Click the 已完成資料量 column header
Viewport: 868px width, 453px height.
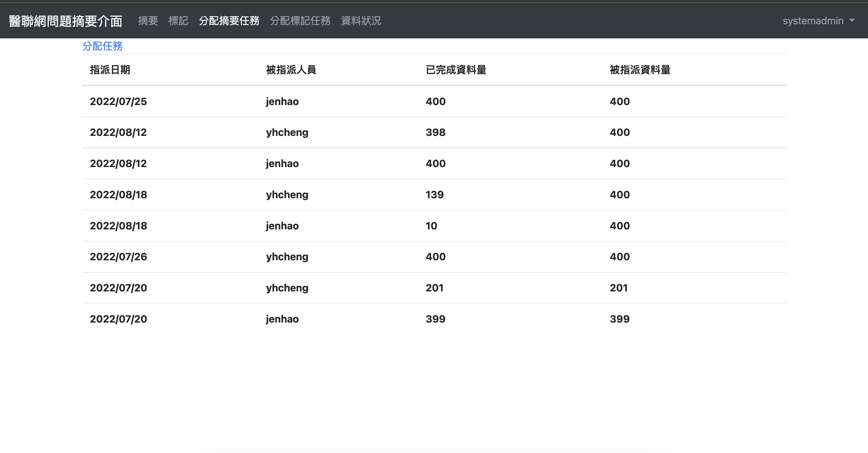[x=456, y=70]
